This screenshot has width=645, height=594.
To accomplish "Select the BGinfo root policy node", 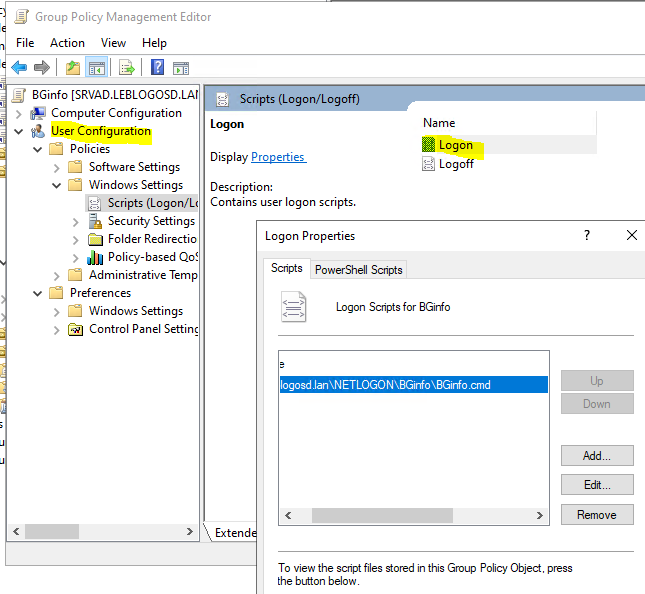I will (115, 95).
